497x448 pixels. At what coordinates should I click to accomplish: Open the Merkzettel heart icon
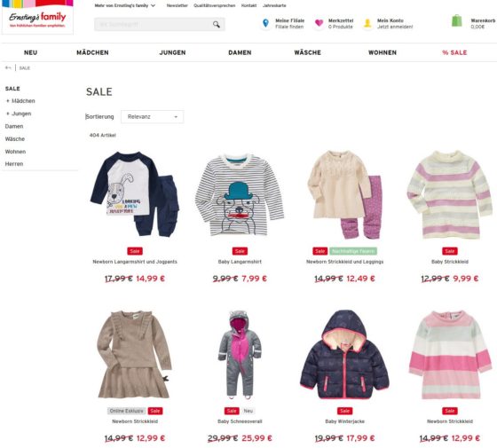pyautogui.click(x=319, y=23)
